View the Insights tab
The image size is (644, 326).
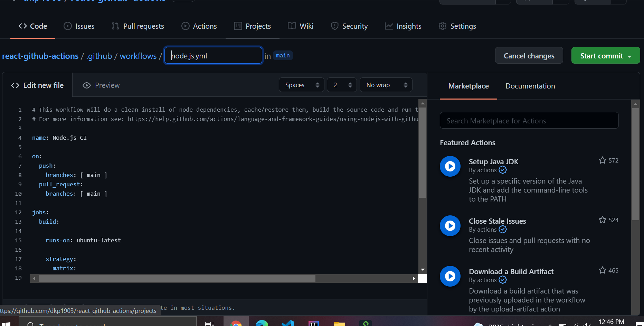tap(403, 26)
